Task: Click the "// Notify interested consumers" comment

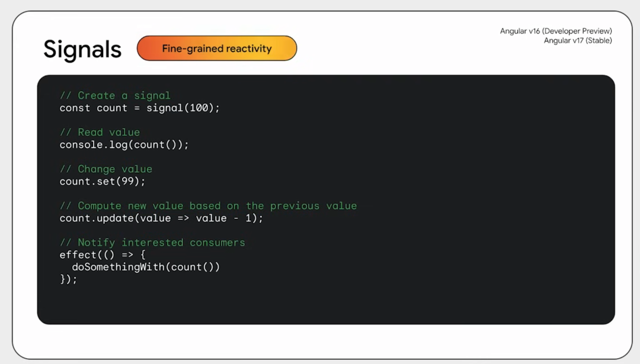Action: tap(152, 243)
